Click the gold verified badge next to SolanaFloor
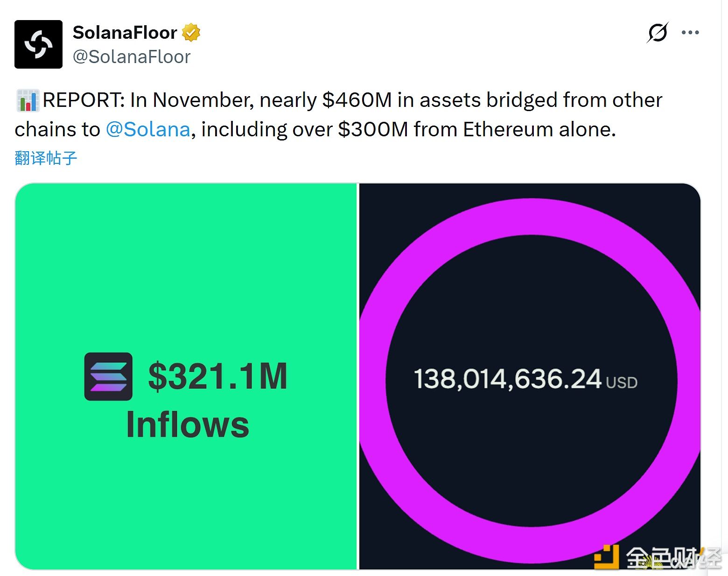 (x=192, y=32)
